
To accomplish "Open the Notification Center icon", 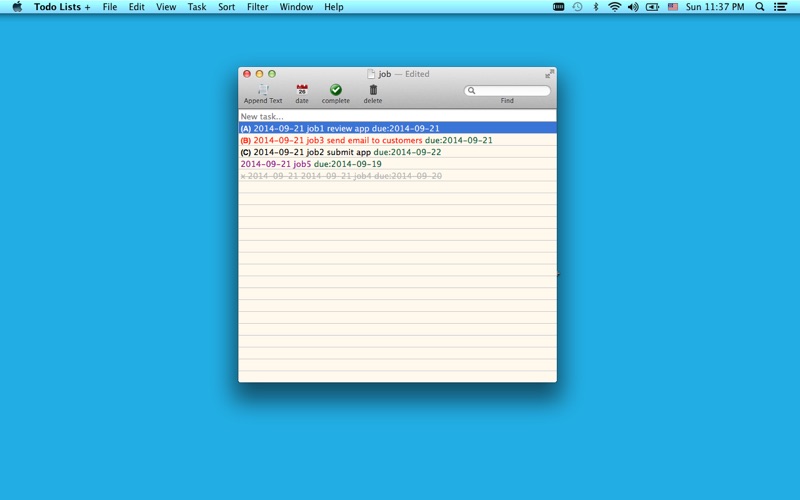I will point(780,7).
